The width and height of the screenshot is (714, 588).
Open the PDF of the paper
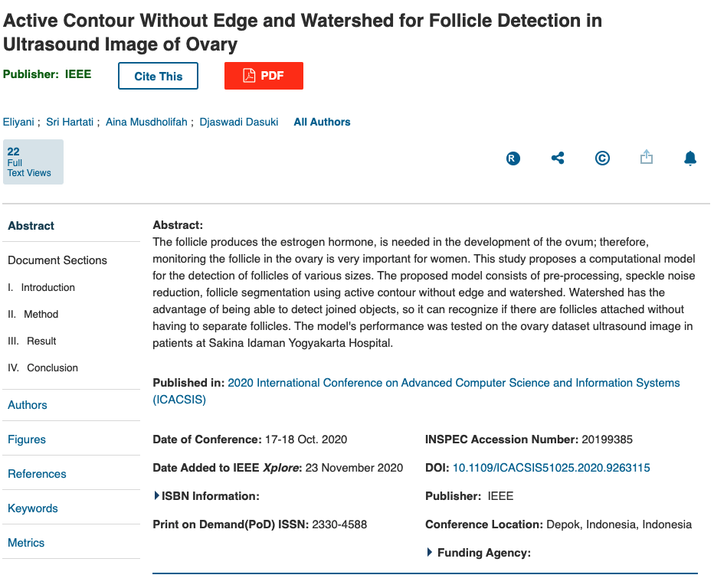click(x=264, y=76)
